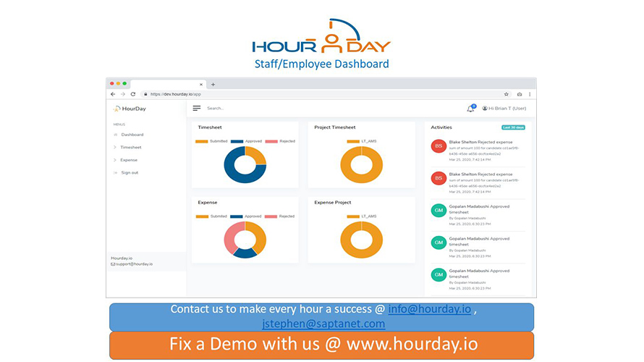The width and height of the screenshot is (644, 362).
Task: Toggle LT_AMS legend in Expense Project
Action: (361, 216)
